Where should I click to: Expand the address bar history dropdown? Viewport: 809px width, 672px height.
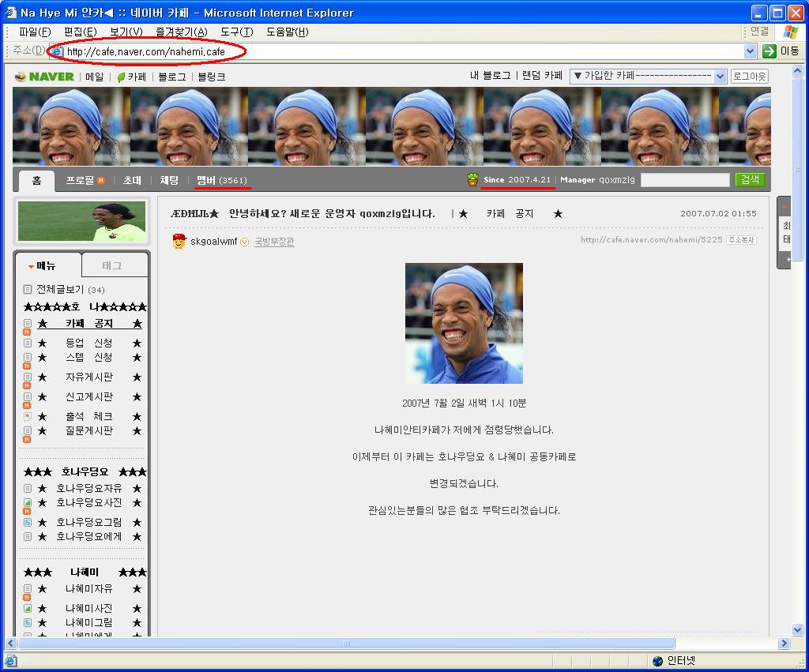(x=751, y=51)
